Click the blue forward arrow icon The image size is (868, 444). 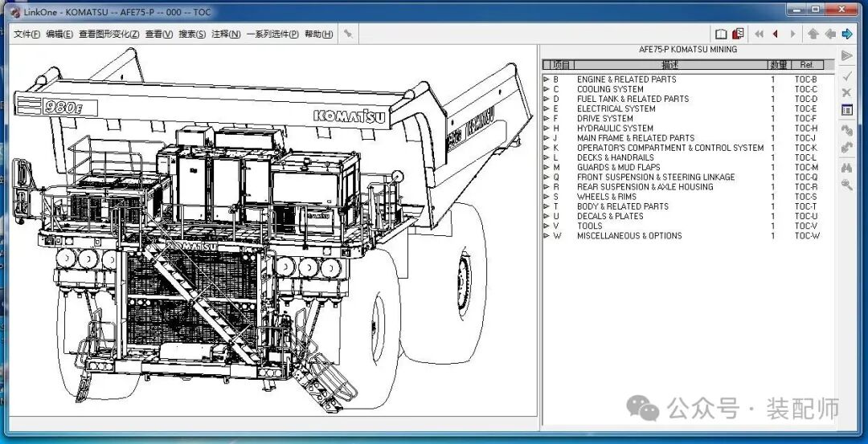pos(847,35)
